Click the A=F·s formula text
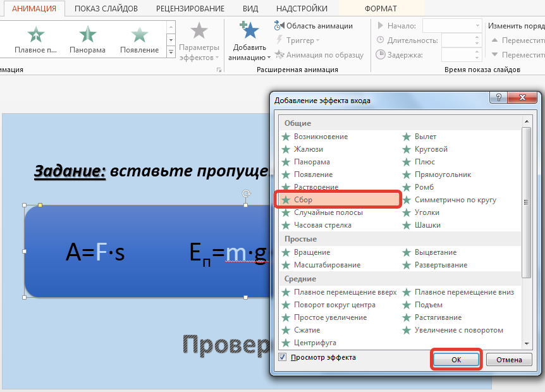 tap(95, 252)
